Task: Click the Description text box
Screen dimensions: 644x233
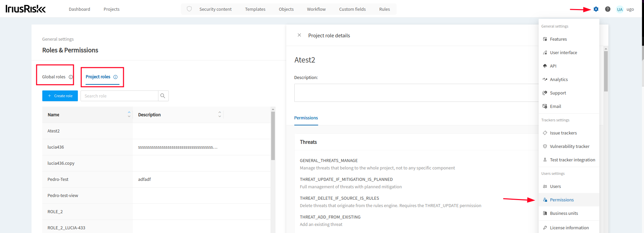Action: (416, 93)
